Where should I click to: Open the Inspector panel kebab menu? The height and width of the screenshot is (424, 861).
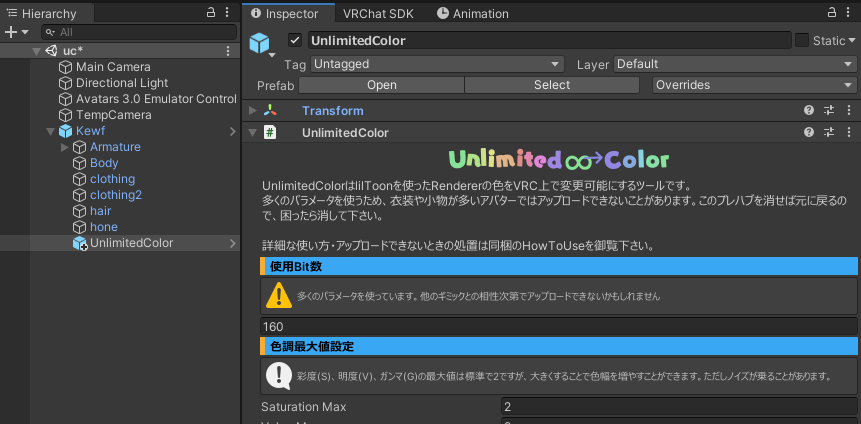[849, 13]
